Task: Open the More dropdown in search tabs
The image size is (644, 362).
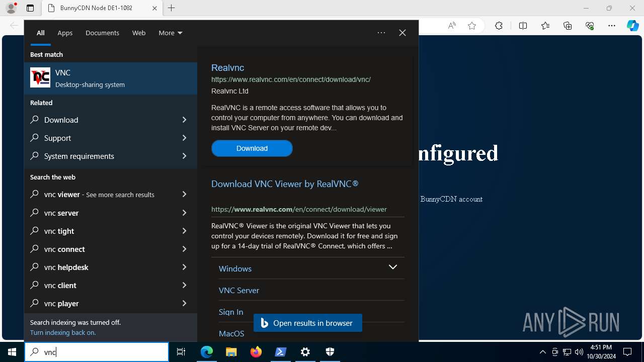Action: [171, 33]
